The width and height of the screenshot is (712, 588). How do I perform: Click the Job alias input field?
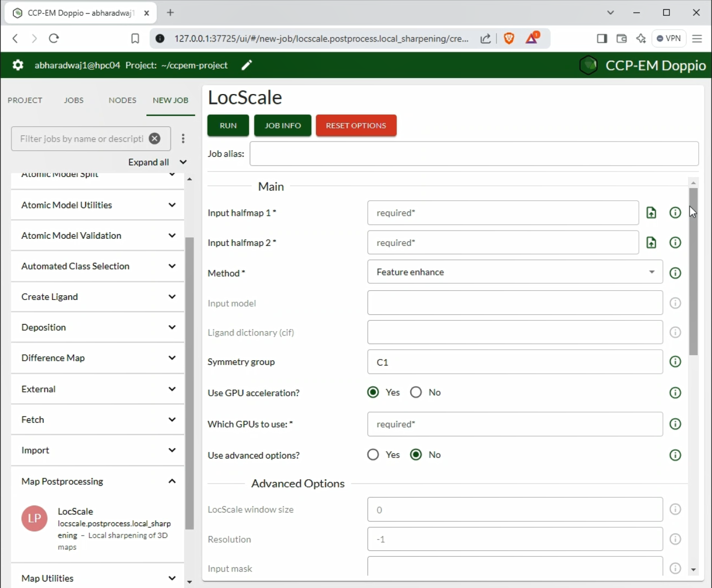[x=474, y=154]
